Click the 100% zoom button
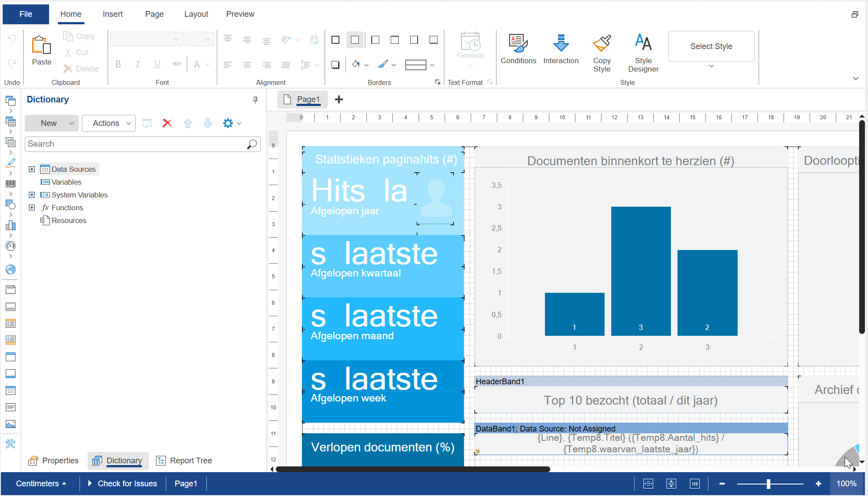 [x=846, y=484]
